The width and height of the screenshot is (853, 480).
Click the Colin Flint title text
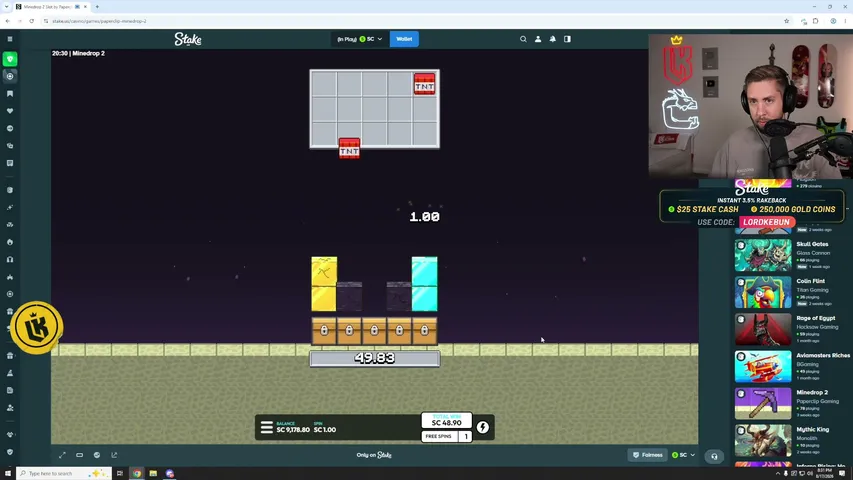click(x=811, y=281)
